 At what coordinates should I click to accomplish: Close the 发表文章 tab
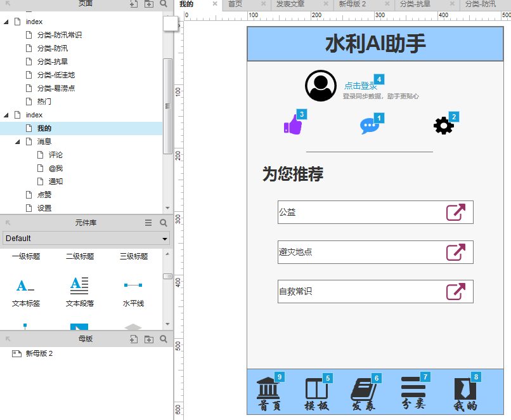click(x=326, y=4)
